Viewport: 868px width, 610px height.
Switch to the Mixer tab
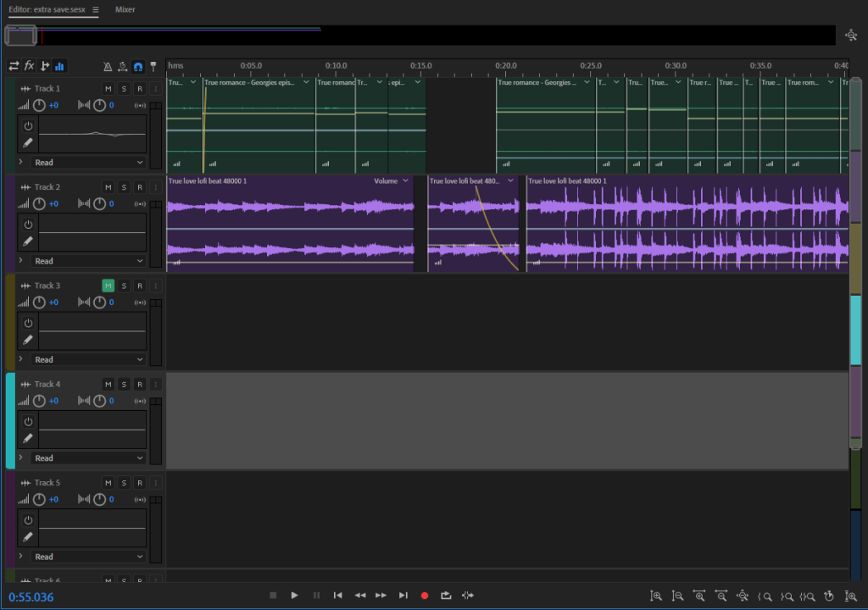(125, 9)
